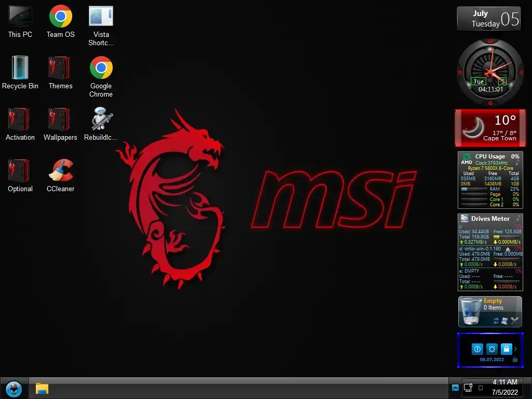Click the RAM usage bar
Image resolution: width=532 pixels, height=399 pixels.
474,189
